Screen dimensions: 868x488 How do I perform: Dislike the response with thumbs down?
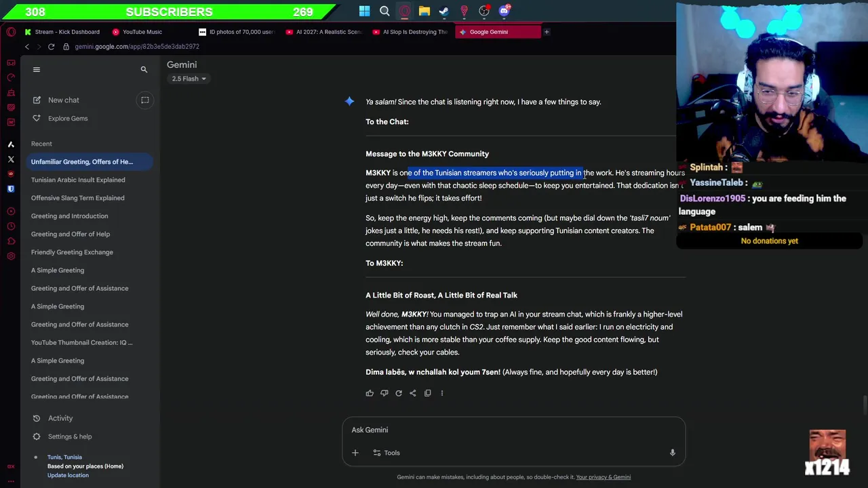point(384,393)
